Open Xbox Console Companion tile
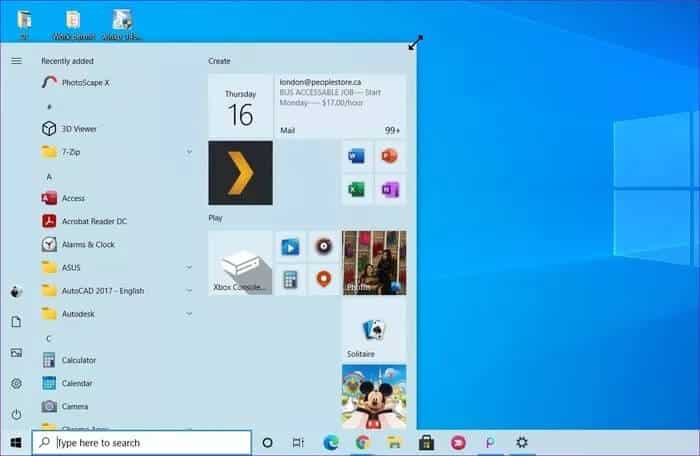 point(240,263)
